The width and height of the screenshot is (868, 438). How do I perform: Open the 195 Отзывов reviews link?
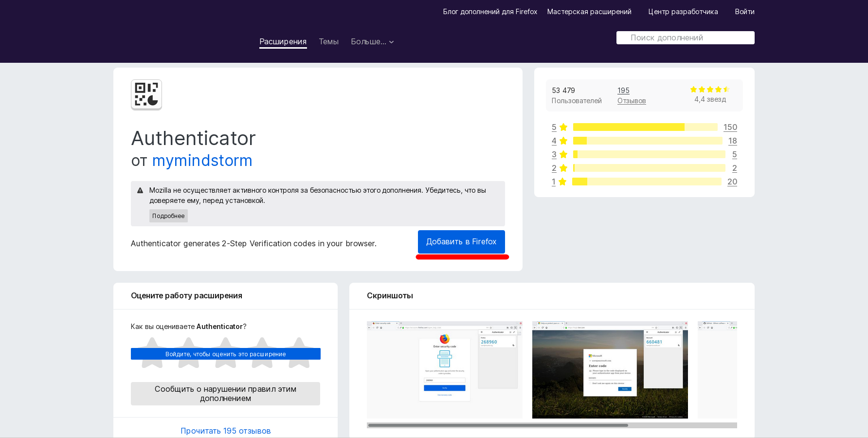632,95
